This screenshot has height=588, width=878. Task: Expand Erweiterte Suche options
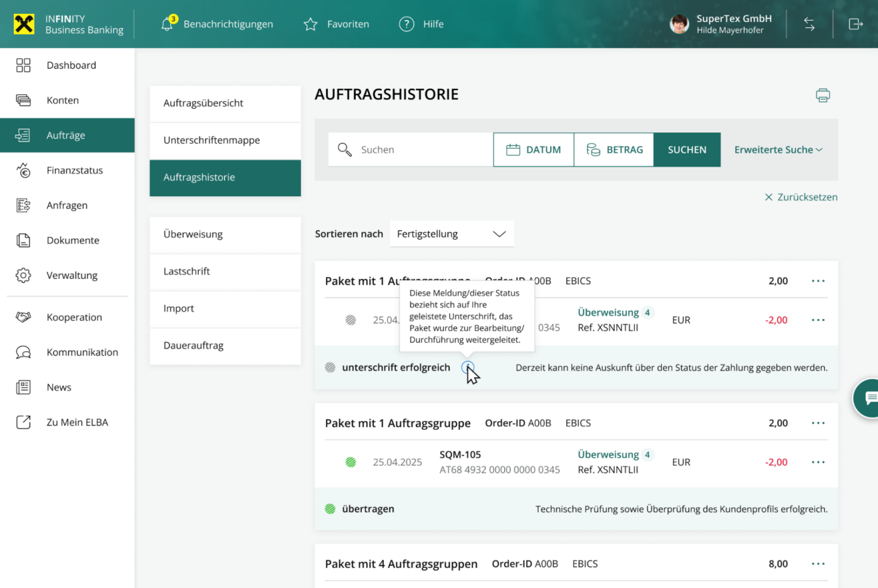[x=778, y=150]
